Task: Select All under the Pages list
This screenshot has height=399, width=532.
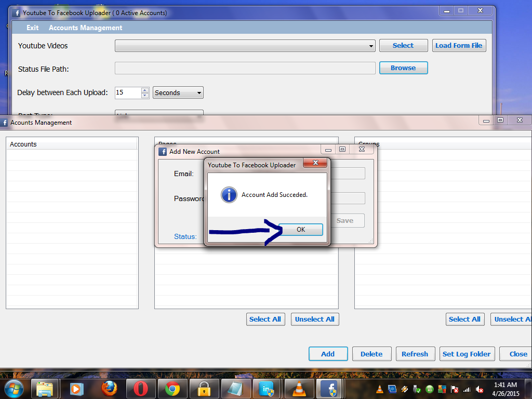Action: (265, 320)
